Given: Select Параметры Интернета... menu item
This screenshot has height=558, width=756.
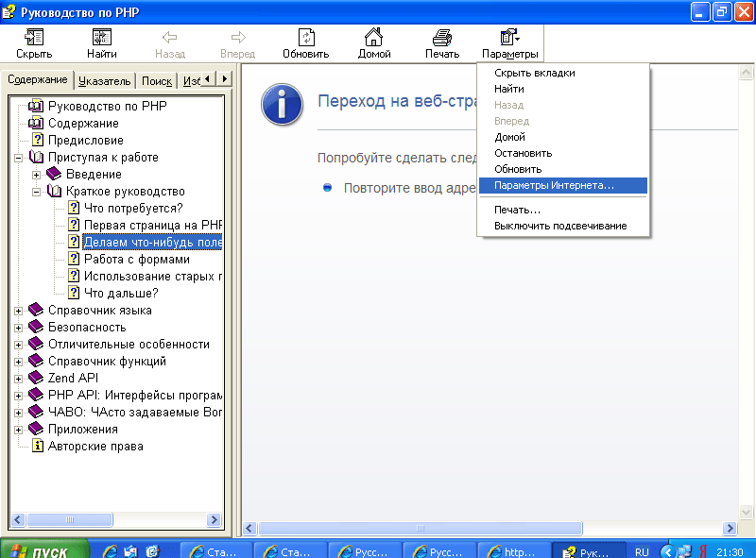Looking at the screenshot, I should pyautogui.click(x=562, y=185).
